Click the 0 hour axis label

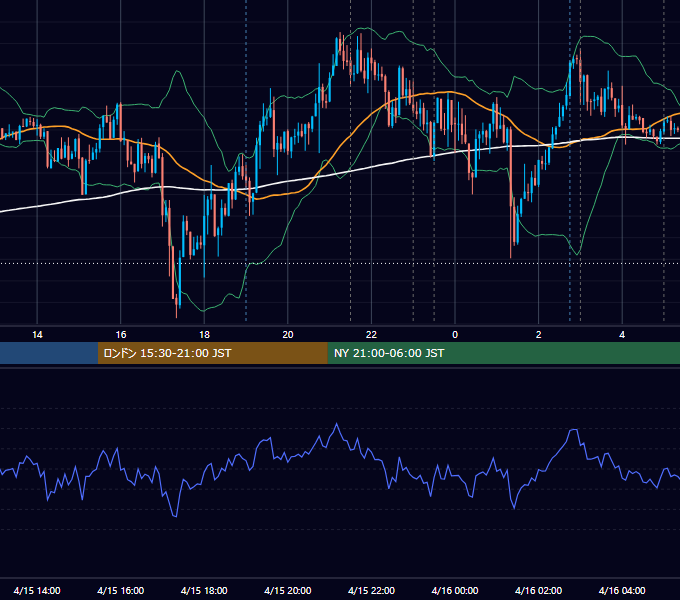(x=455, y=335)
